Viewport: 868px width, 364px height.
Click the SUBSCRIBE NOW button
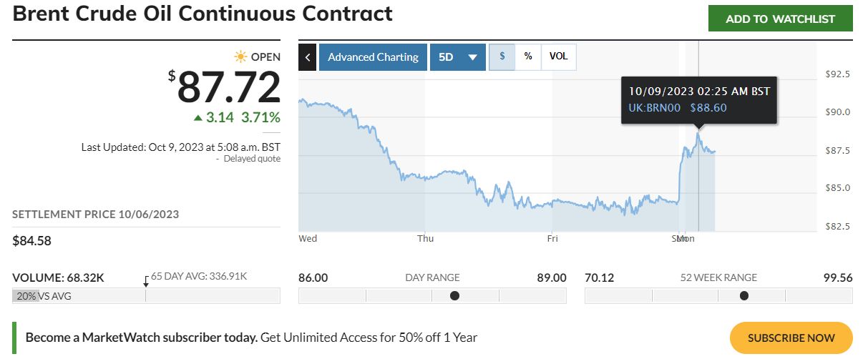pyautogui.click(x=791, y=338)
